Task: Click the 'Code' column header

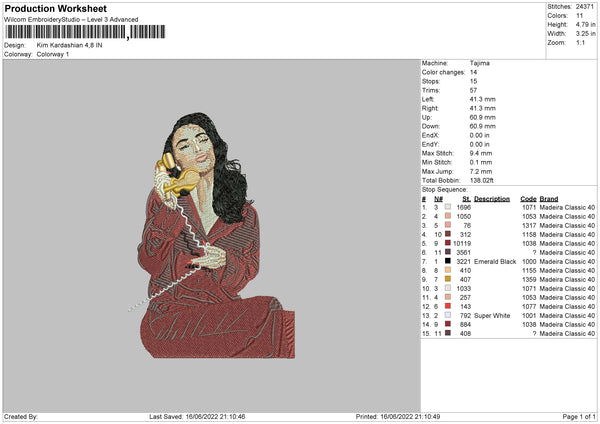Action: [528, 199]
